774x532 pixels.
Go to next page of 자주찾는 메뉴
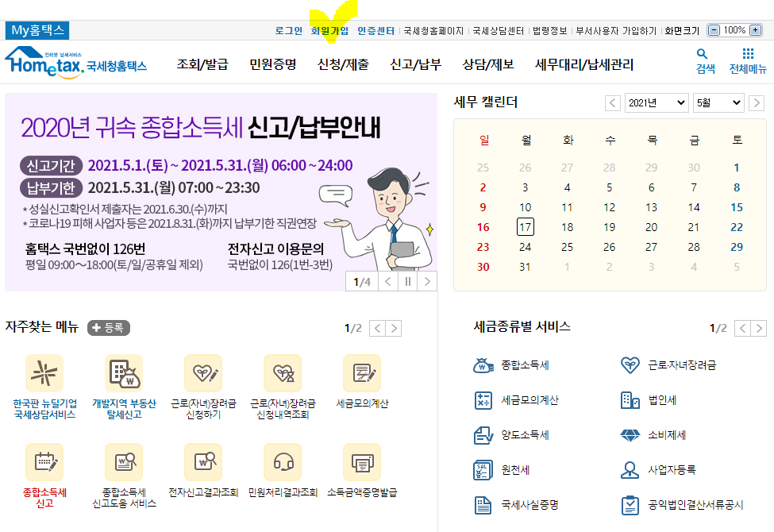click(x=394, y=329)
